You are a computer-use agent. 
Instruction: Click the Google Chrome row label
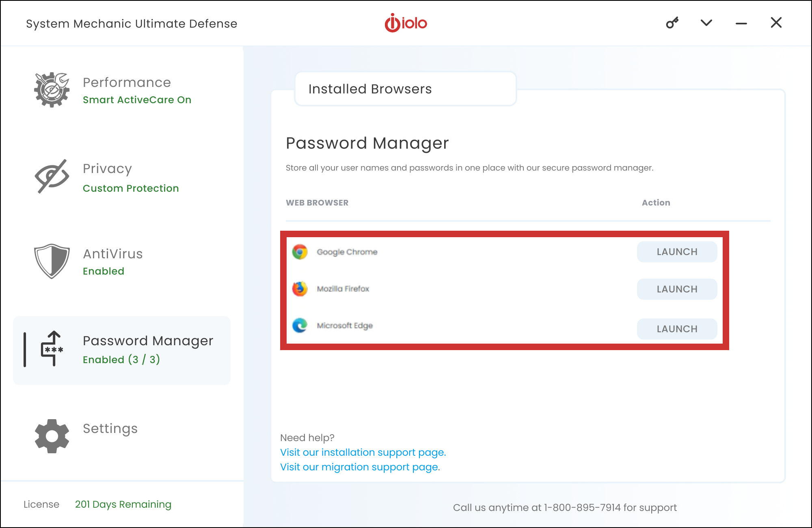coord(347,252)
